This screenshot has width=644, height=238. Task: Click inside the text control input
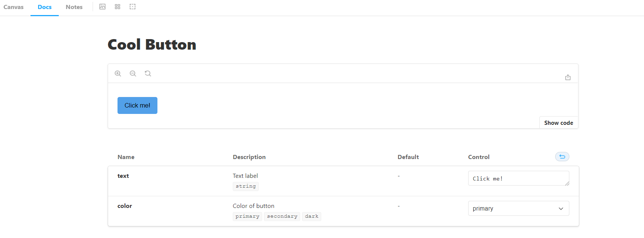click(x=518, y=178)
